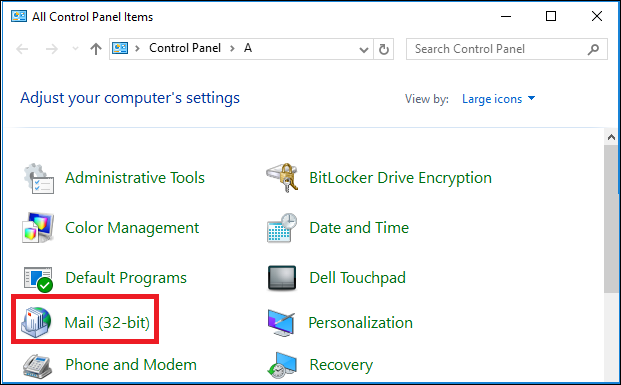Viewport: 621px width, 385px height.
Task: Expand the chevron before Control Panel breadcrumb
Action: [137, 48]
